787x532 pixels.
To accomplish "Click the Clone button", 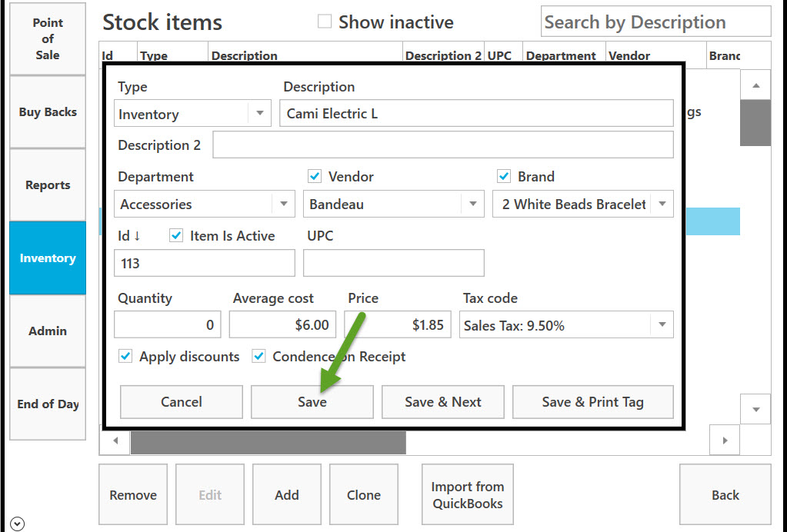I will 364,495.
